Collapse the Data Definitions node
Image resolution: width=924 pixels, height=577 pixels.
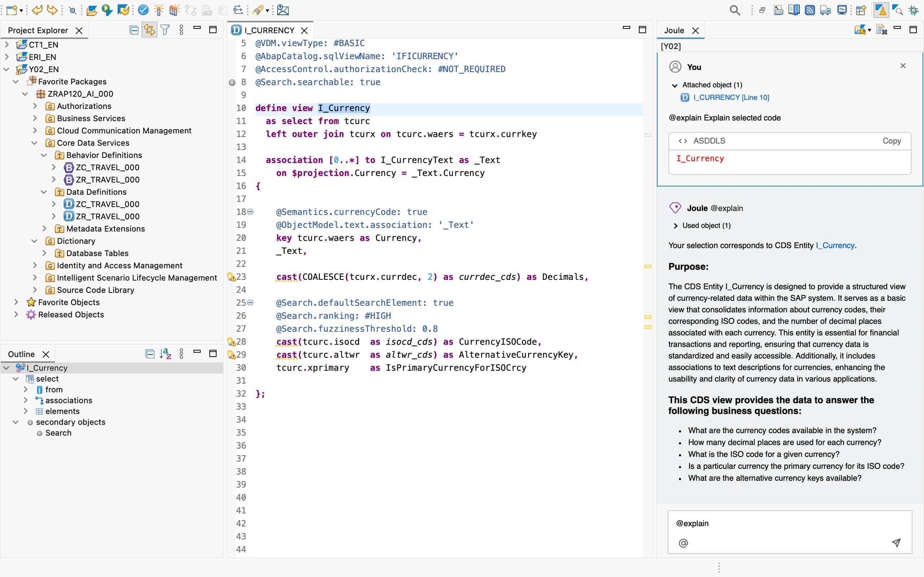(44, 192)
